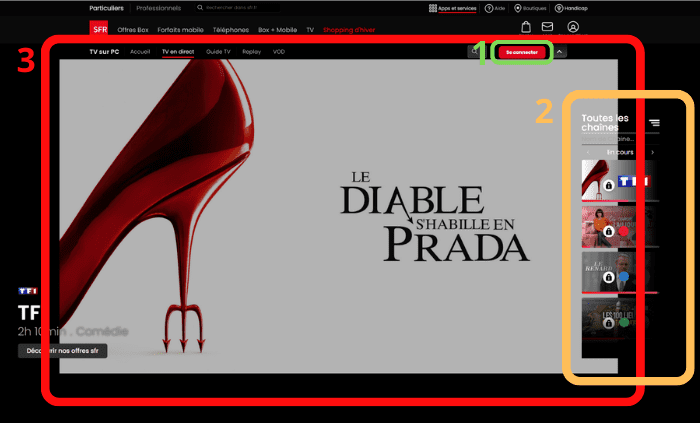Open the Box + Mobile menu
The width and height of the screenshot is (700, 423).
click(x=277, y=30)
